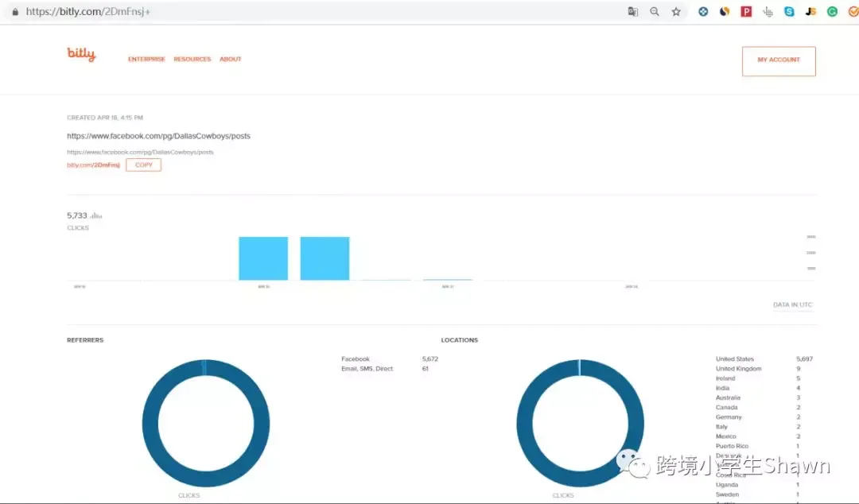Copy the bitly short link

[x=143, y=165]
